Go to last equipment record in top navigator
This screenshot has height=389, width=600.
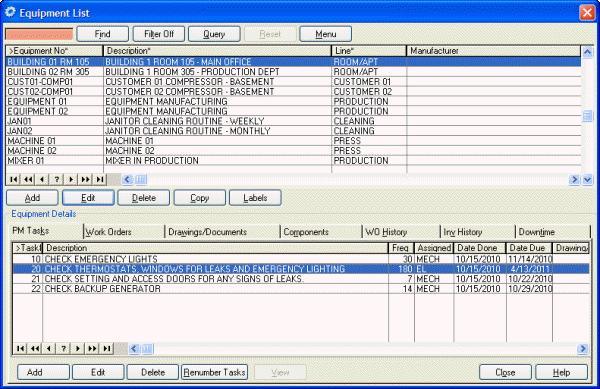coord(100,179)
